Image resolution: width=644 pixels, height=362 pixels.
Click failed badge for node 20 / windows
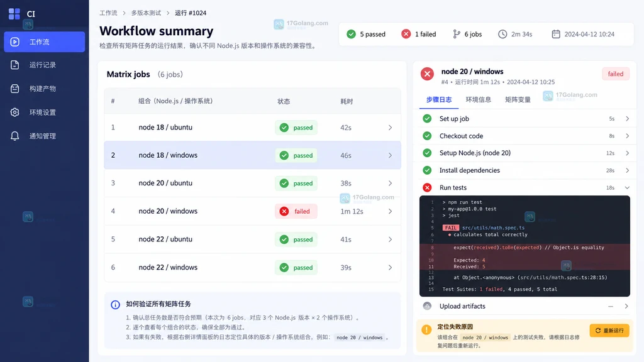click(x=296, y=211)
